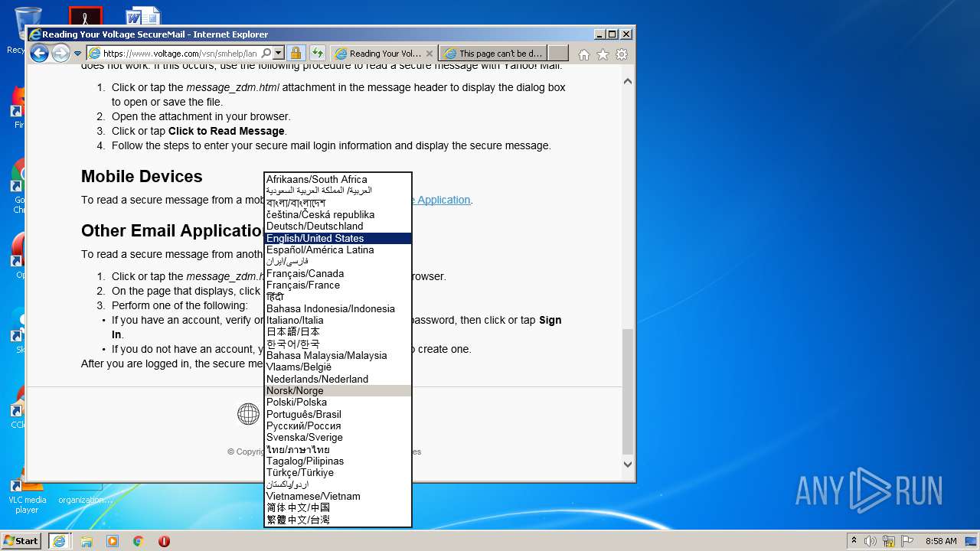Open the Favorites star icon

click(x=603, y=54)
